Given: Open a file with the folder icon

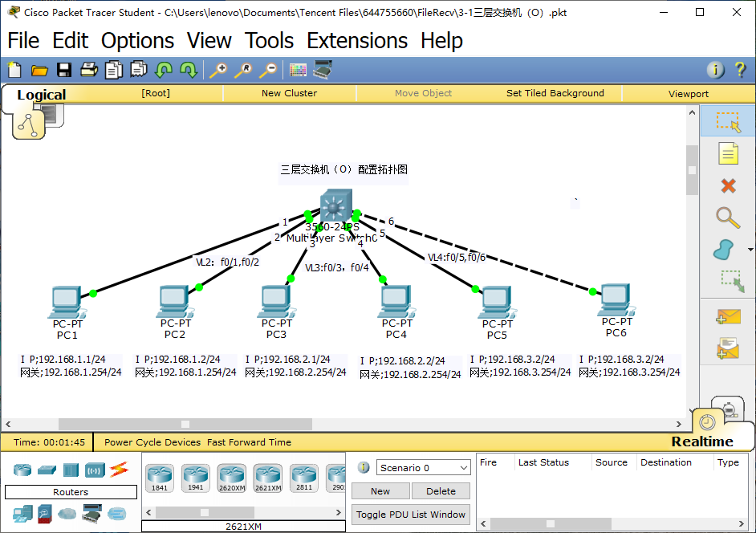Looking at the screenshot, I should tap(39, 71).
